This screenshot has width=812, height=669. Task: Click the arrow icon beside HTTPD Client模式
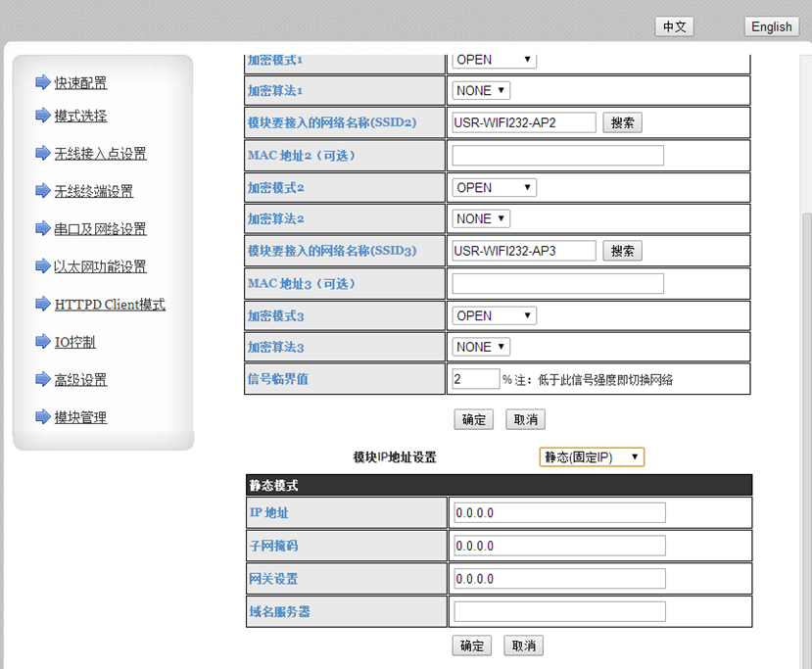pyautogui.click(x=42, y=304)
